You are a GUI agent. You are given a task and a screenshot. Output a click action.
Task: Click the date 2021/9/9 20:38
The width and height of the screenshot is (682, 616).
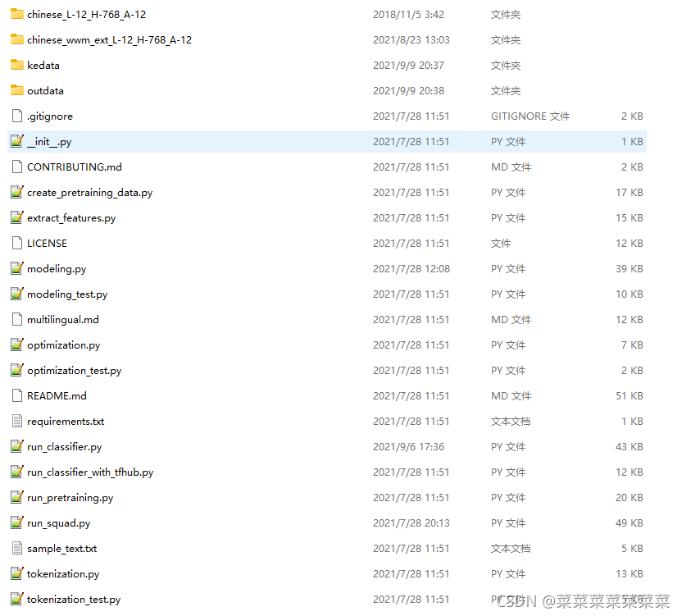(x=408, y=90)
